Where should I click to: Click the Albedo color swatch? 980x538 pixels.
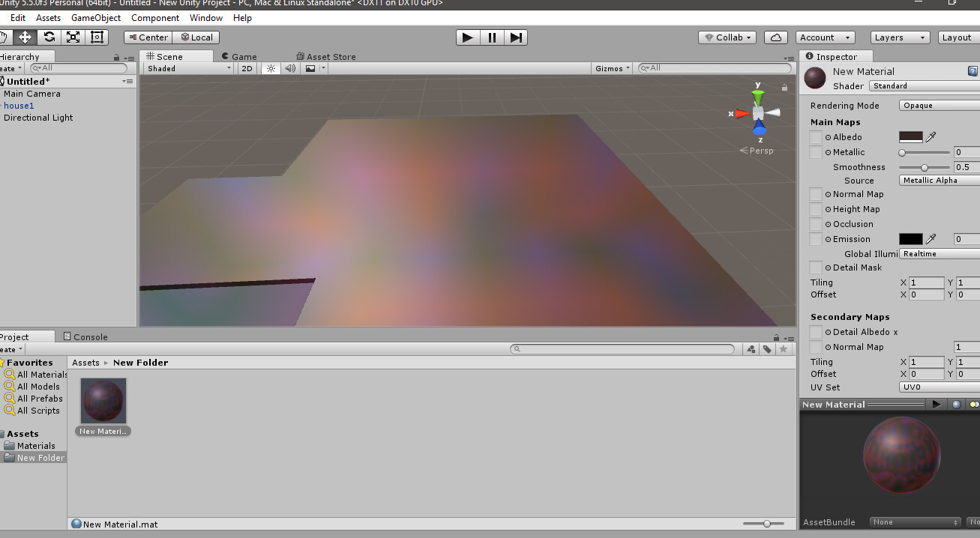(x=912, y=136)
